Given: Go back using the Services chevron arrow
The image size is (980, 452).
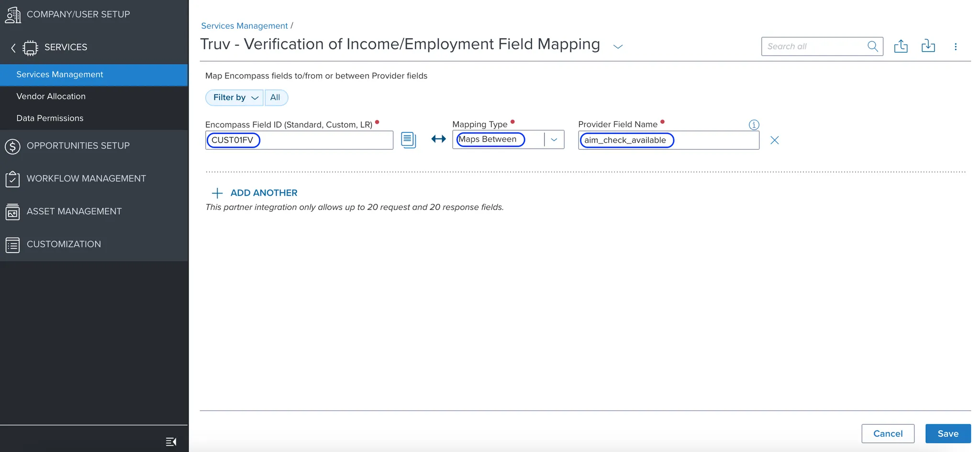Looking at the screenshot, I should pos(13,47).
